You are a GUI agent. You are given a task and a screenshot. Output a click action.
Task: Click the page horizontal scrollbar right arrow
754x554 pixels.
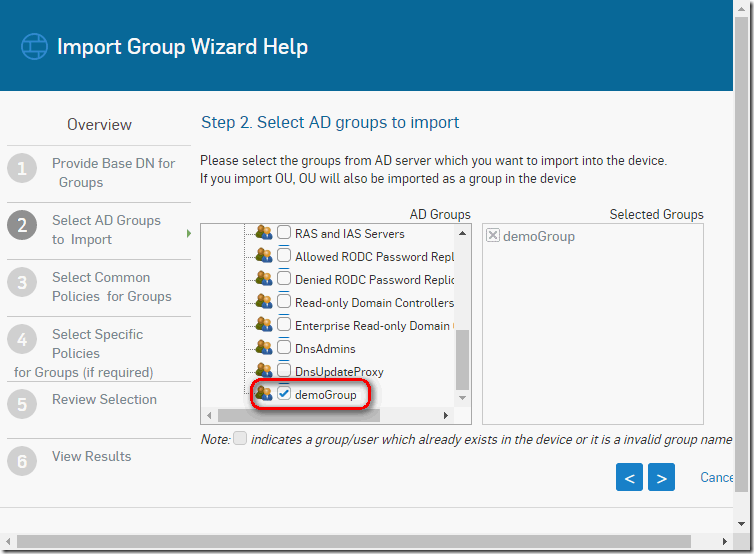(x=724, y=541)
